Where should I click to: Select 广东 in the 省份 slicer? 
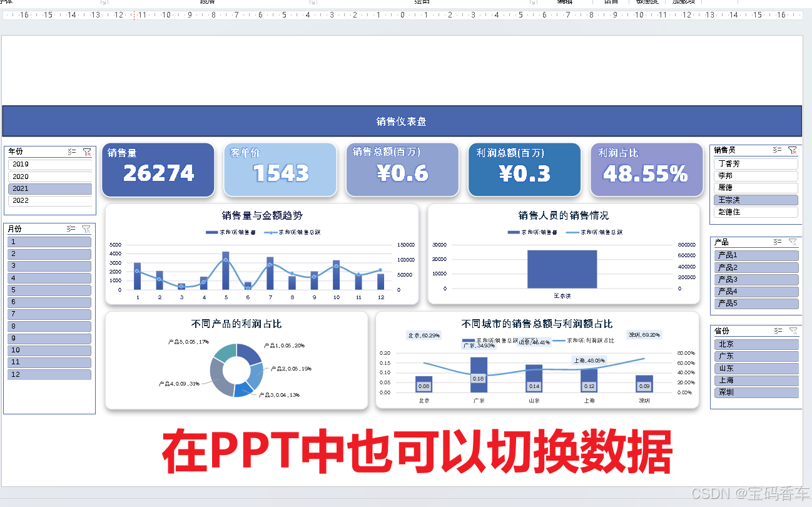coord(756,356)
